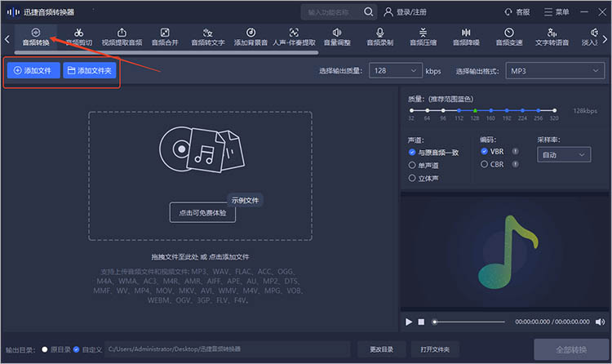The height and width of the screenshot is (364, 612).
Task: Click the toolbar horizontal scrollbar
Action: click(x=166, y=52)
